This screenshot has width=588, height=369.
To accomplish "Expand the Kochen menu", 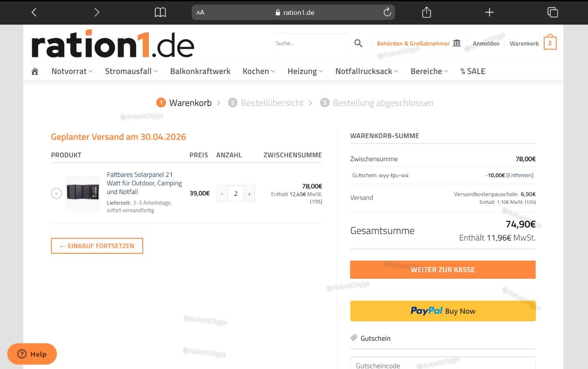I will coord(259,71).
